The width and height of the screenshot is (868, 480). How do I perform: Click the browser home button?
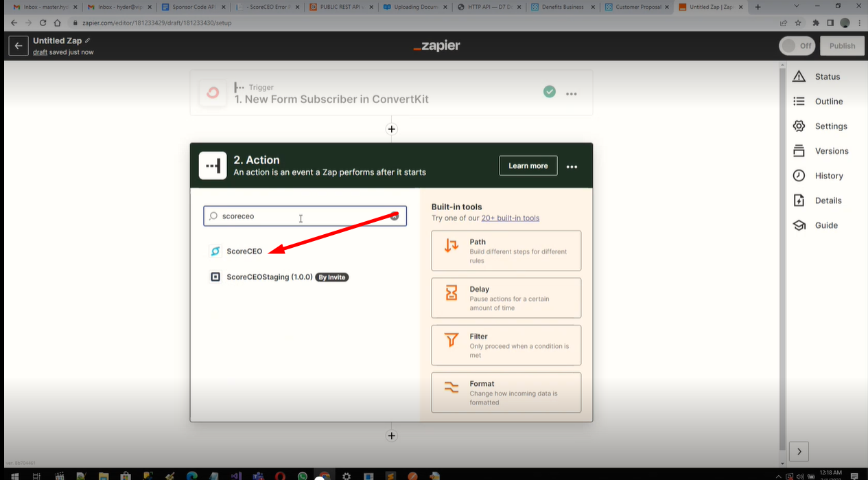coord(58,23)
